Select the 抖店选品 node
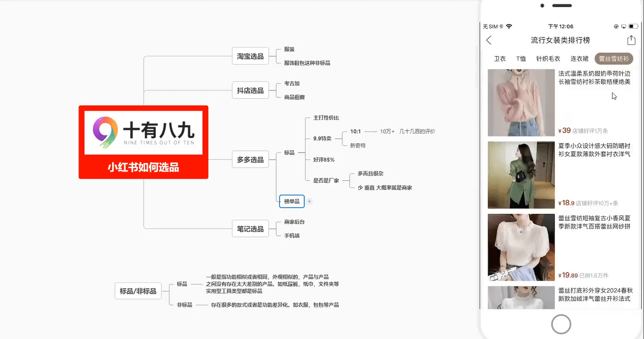 250,90
